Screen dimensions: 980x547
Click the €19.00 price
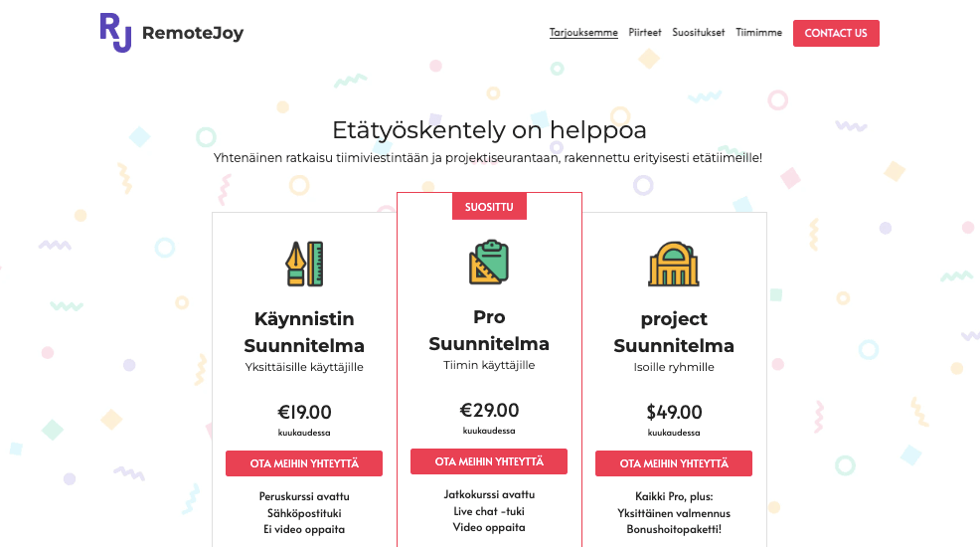click(304, 413)
